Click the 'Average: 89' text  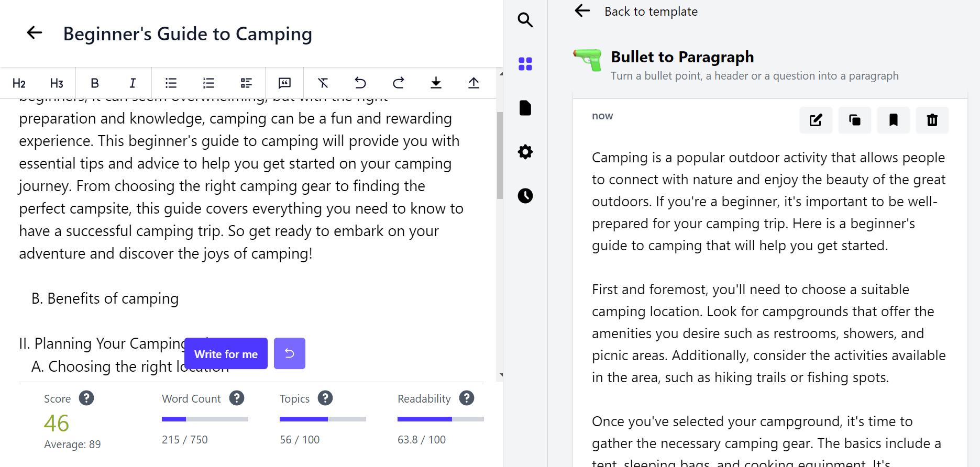click(x=72, y=444)
